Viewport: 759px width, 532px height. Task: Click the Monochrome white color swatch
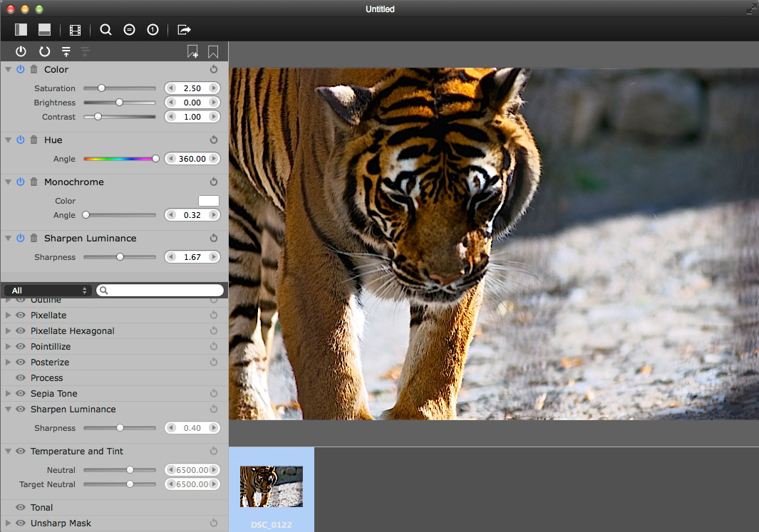[208, 201]
